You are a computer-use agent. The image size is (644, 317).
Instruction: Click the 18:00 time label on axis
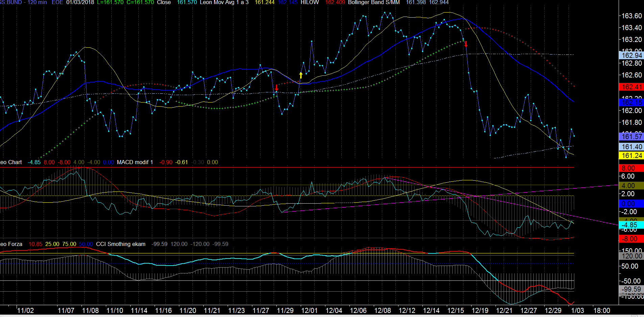coord(602,311)
